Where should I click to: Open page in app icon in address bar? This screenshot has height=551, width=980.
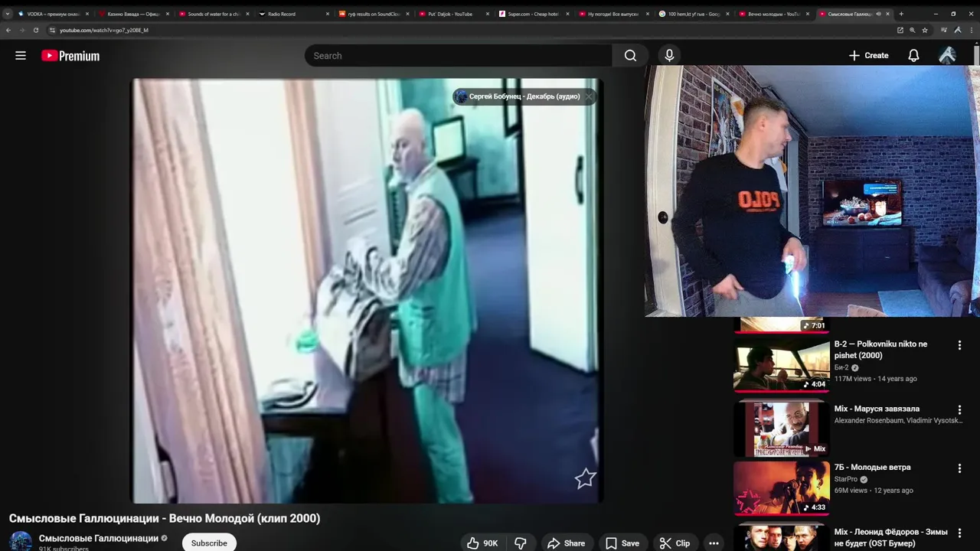point(900,30)
